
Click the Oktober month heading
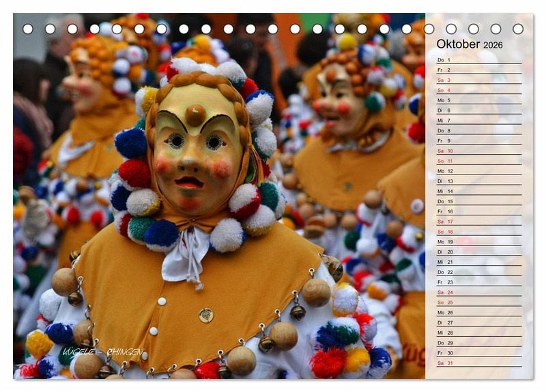(459, 44)
